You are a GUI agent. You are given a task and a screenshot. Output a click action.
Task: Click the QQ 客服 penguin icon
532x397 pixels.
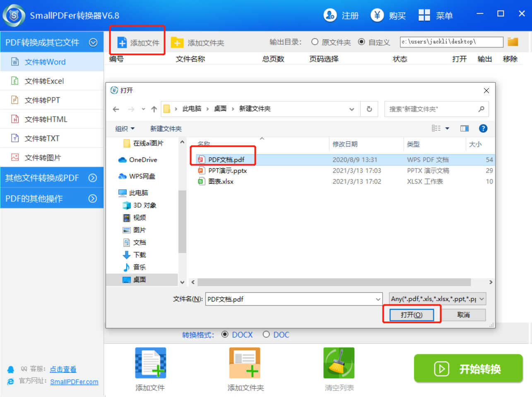pyautogui.click(x=11, y=369)
